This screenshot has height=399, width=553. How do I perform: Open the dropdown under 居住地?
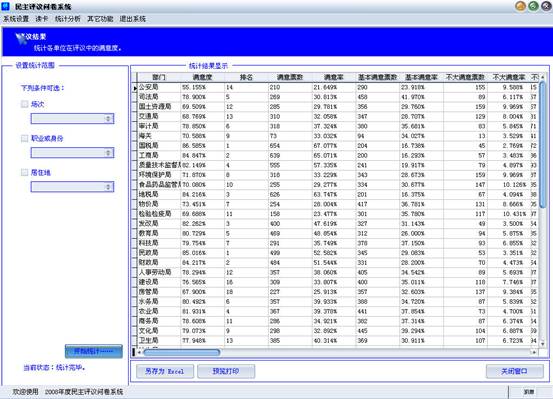(x=72, y=187)
